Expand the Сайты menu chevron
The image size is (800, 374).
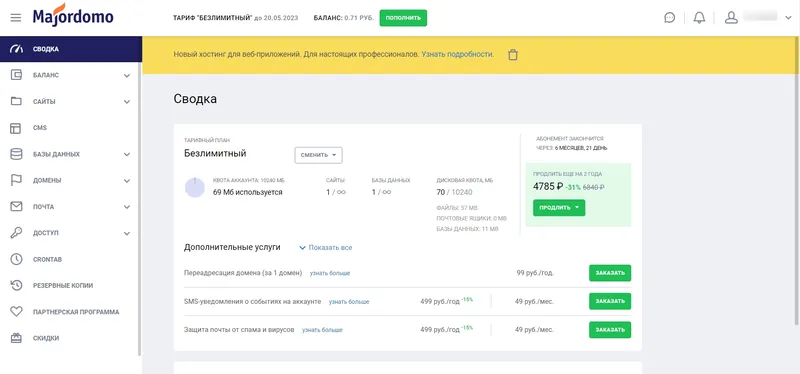127,102
